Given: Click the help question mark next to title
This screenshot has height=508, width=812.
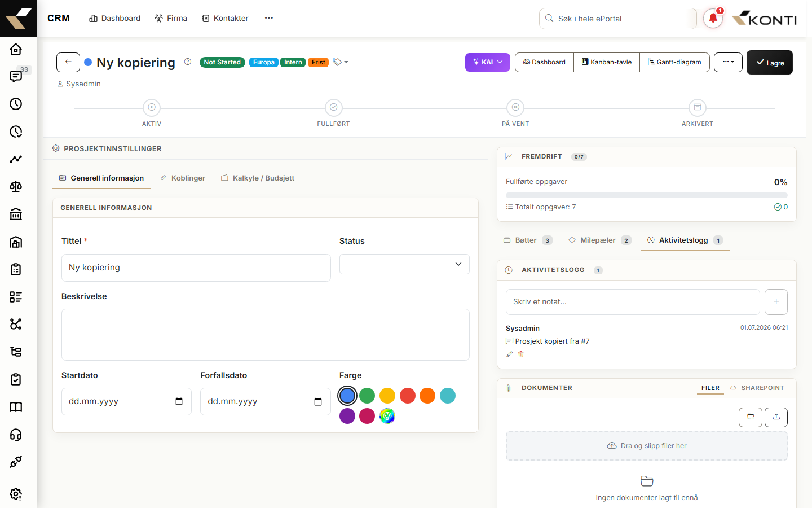Looking at the screenshot, I should coord(188,62).
